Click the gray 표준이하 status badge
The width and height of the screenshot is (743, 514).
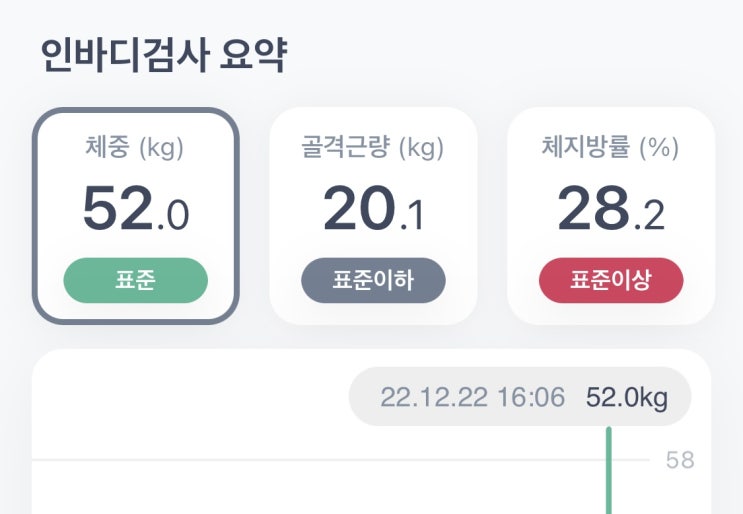pyautogui.click(x=373, y=281)
